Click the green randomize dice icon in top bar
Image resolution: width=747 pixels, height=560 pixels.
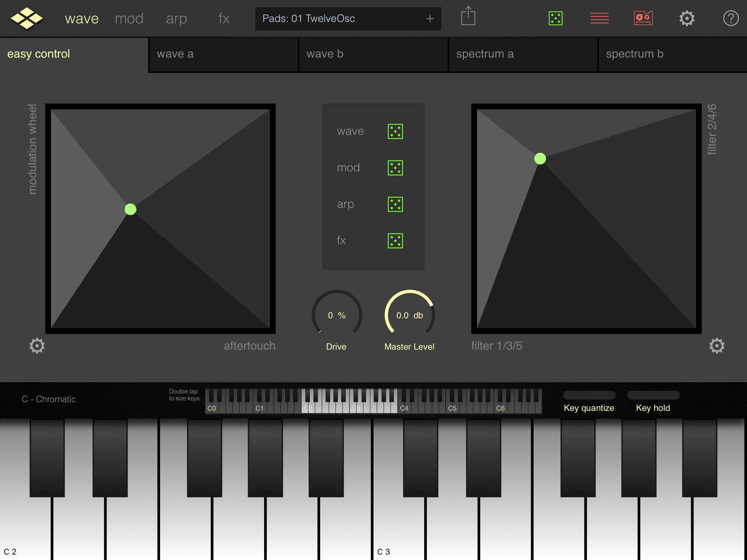point(556,18)
